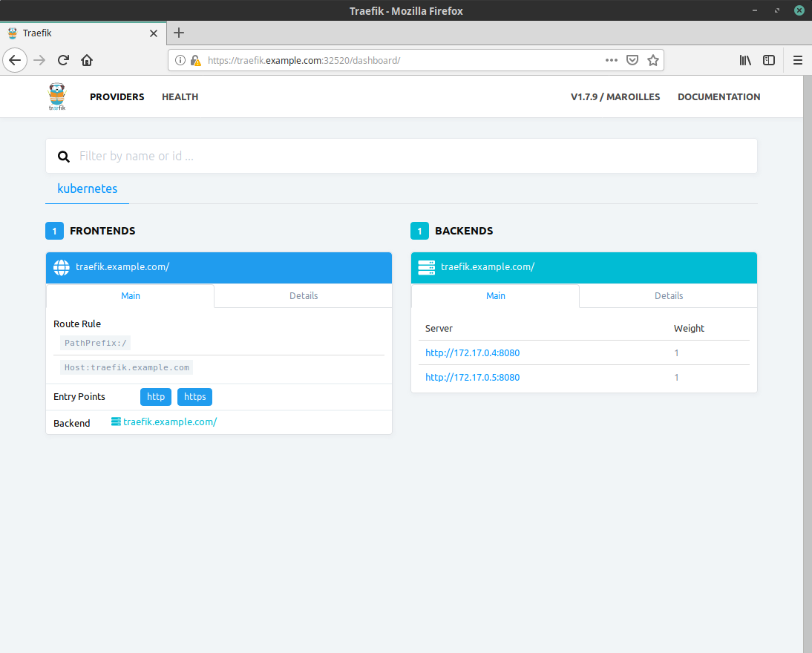Viewport: 812px width, 653px height.
Task: Show site information icon in URL bar
Action: tap(180, 60)
